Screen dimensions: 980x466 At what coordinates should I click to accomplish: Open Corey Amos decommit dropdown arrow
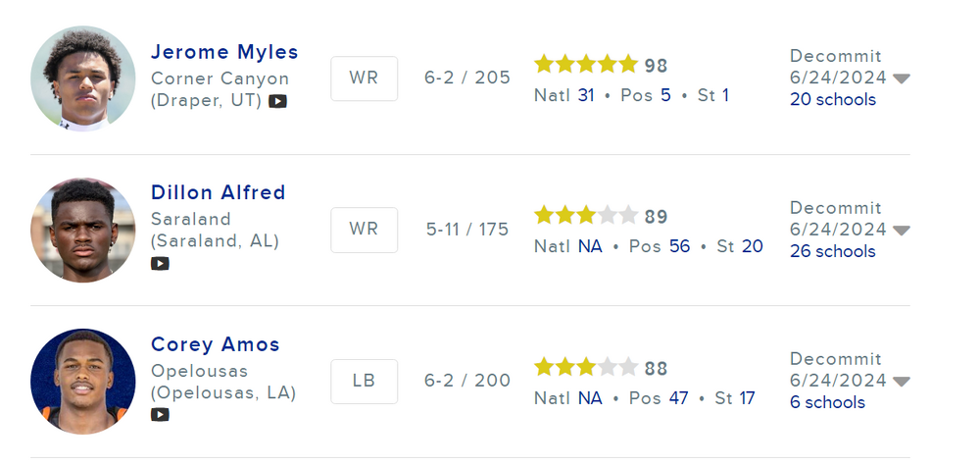(902, 382)
